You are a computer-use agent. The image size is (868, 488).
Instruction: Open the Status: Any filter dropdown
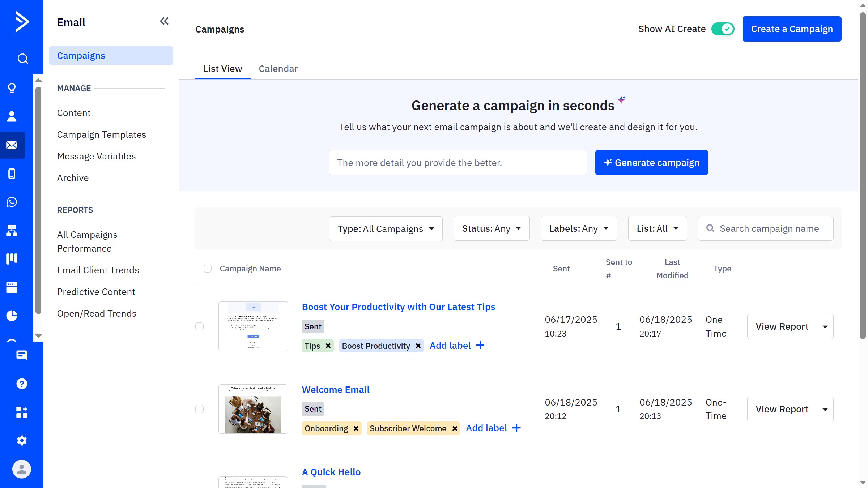[x=491, y=228]
